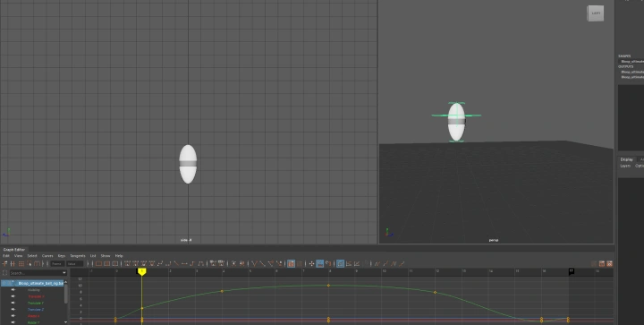
Task: Select the Lattice Deform Keys tool
Action: [x=21, y=264]
